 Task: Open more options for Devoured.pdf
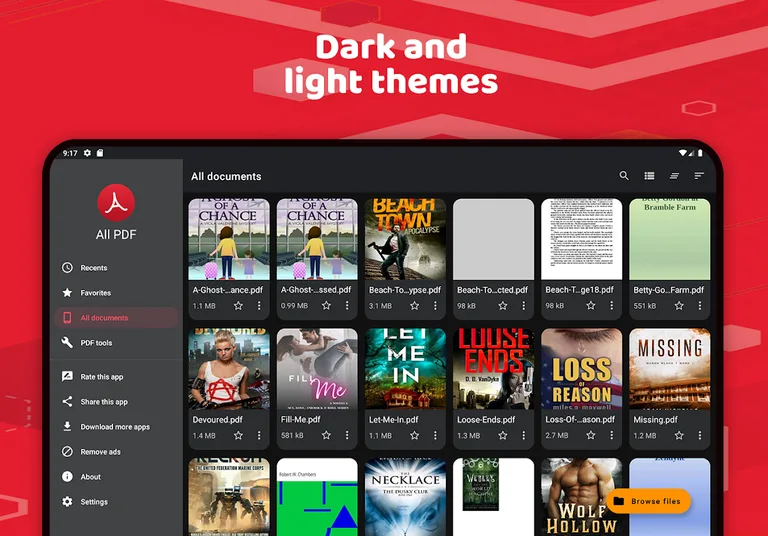pyautogui.click(x=259, y=435)
